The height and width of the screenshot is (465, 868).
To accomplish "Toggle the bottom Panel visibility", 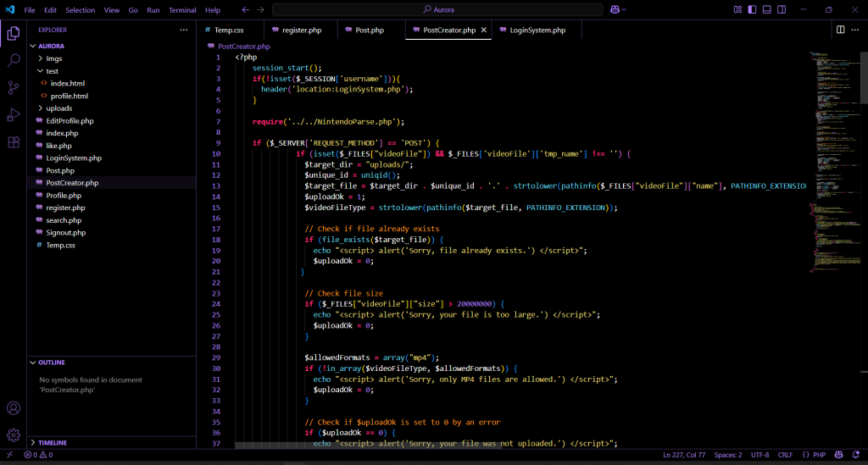I will [x=766, y=9].
